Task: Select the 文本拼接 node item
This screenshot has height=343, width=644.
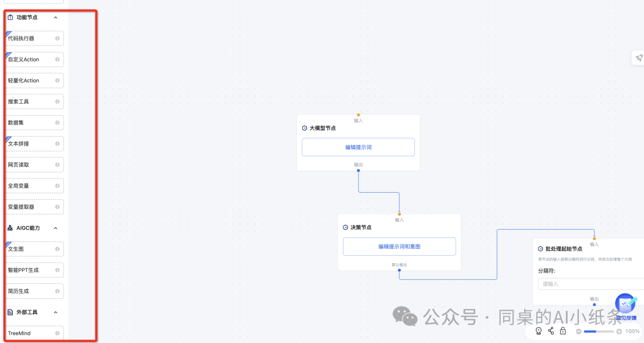Action: [x=35, y=144]
